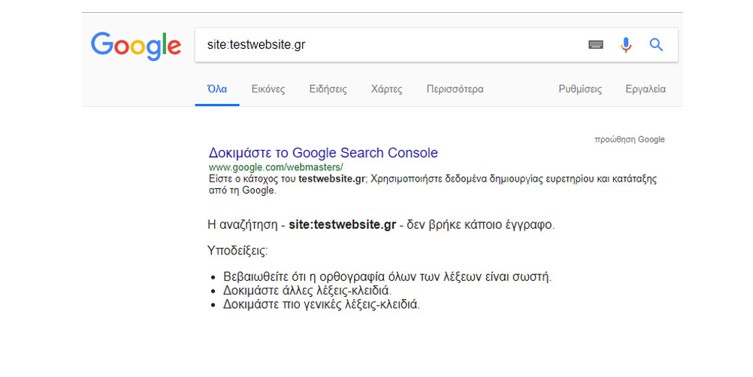Click the blue magnifier search icon

(656, 45)
